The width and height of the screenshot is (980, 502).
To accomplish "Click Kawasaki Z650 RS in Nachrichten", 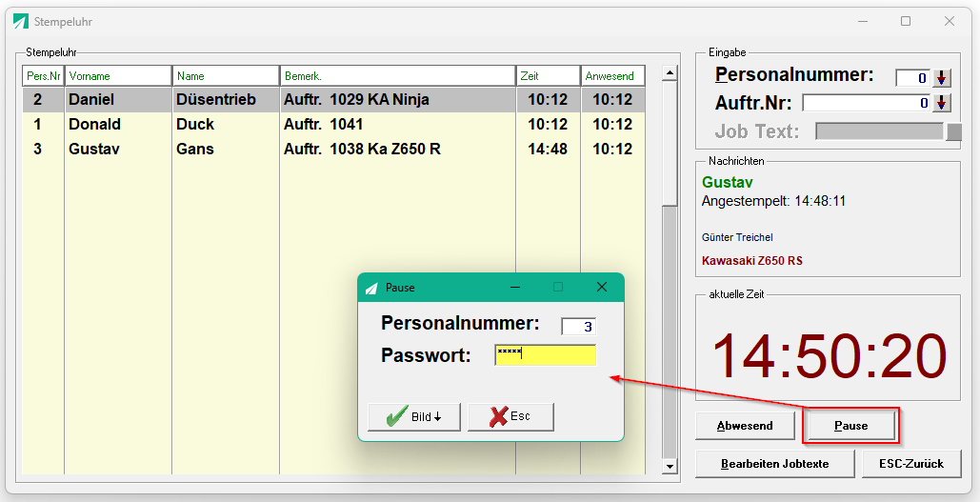I will (751, 261).
